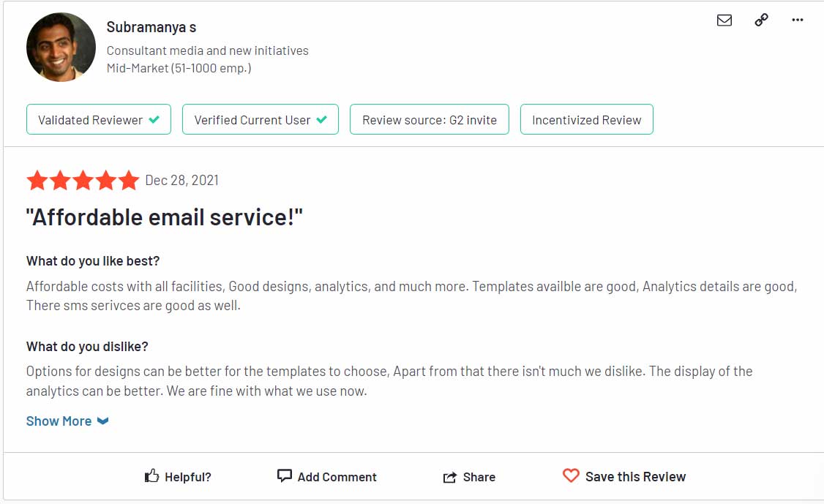This screenshot has height=504, width=824.
Task: Copy review link via chain icon
Action: pyautogui.click(x=762, y=20)
